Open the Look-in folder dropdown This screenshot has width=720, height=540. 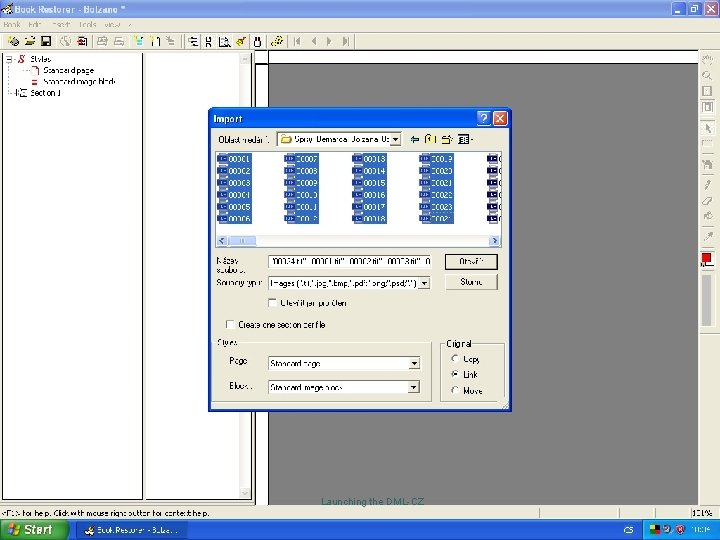(x=395, y=139)
